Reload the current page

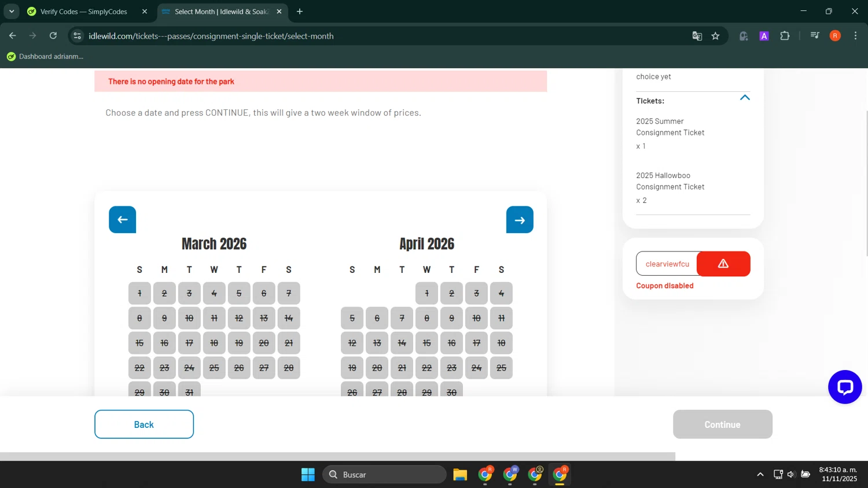pyautogui.click(x=53, y=36)
